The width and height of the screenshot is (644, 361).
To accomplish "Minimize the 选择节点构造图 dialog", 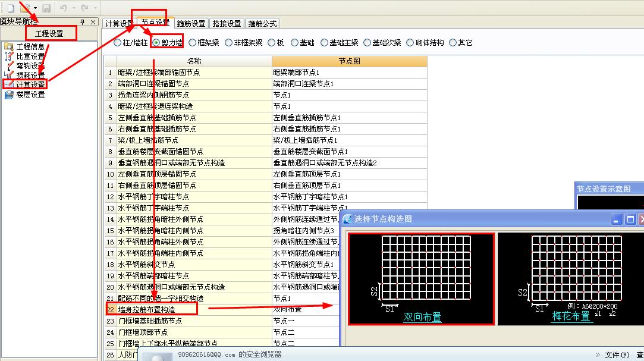I will [x=617, y=219].
